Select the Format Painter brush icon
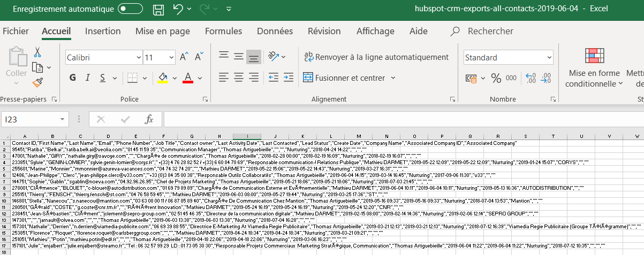The width and height of the screenshot is (644, 255). point(37,82)
